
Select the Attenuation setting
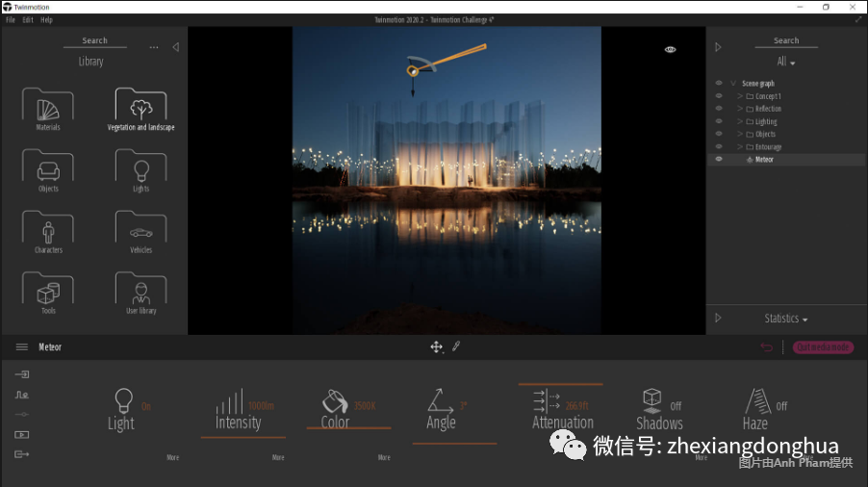click(x=562, y=410)
